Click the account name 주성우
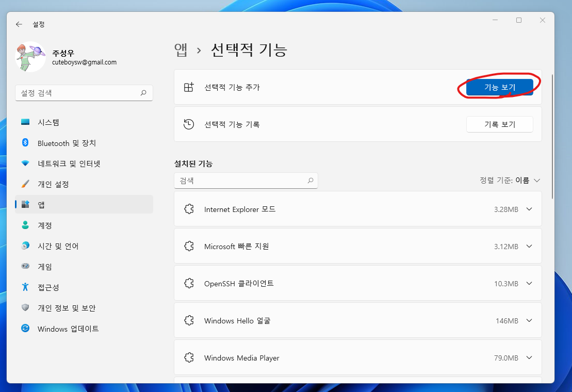 (63, 53)
